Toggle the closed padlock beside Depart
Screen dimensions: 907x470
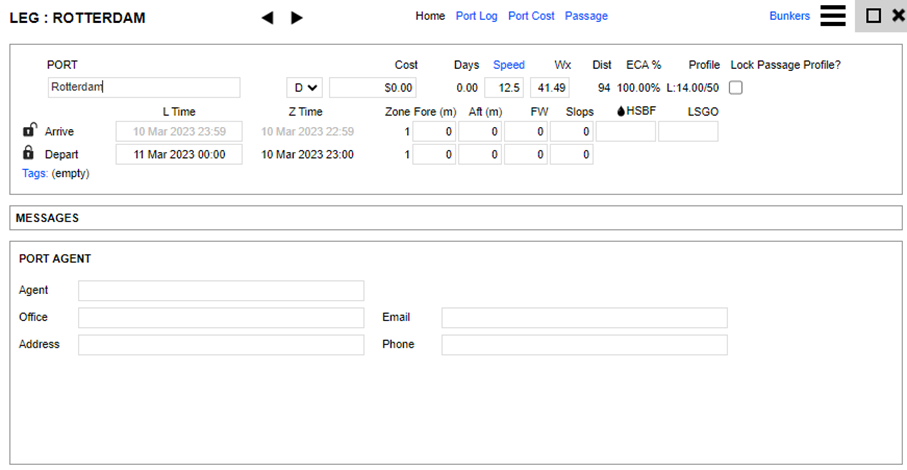coord(29,153)
